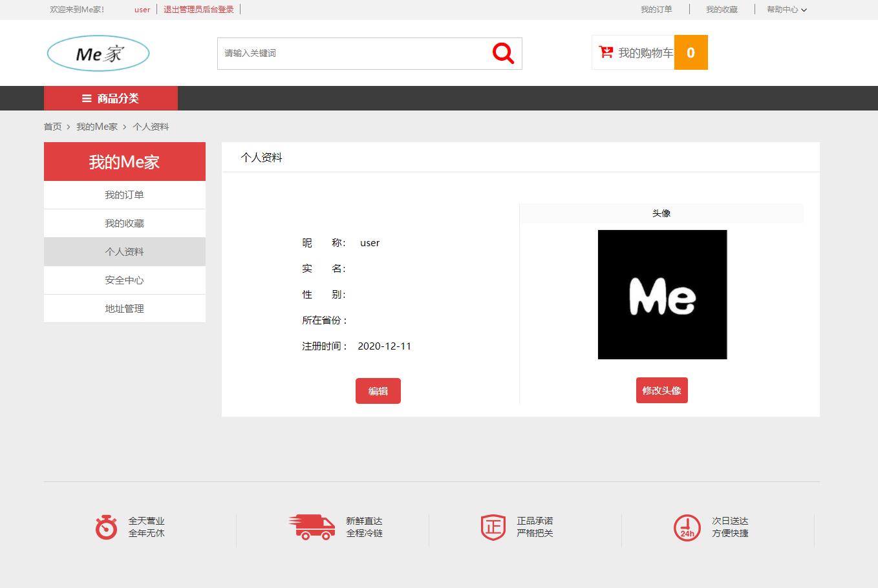Click 我的订单 in the top navigation
Image resolution: width=878 pixels, height=588 pixels.
pyautogui.click(x=657, y=9)
